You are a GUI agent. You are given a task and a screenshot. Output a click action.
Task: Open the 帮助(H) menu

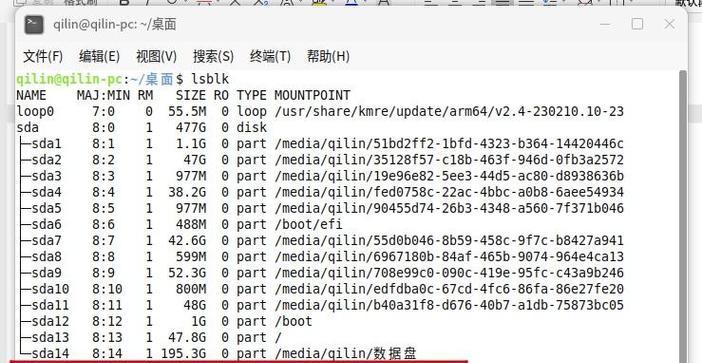point(328,57)
